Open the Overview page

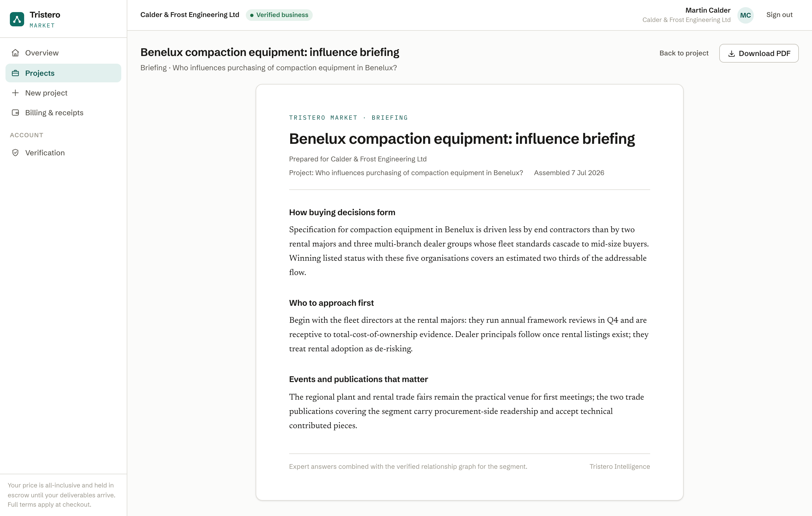[63, 53]
